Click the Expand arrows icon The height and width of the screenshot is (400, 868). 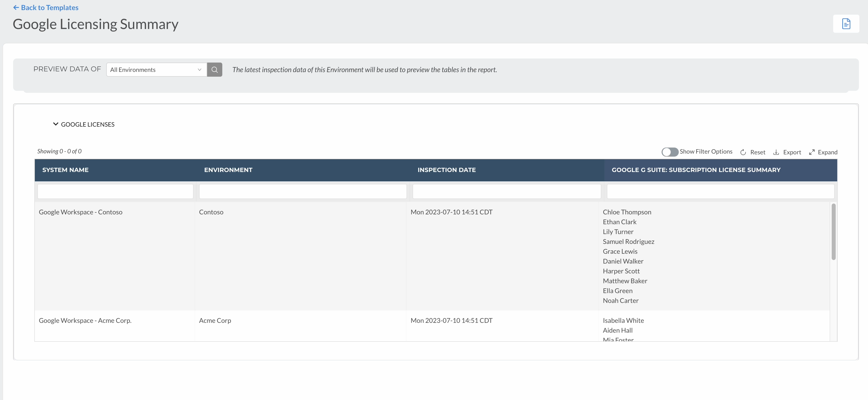812,152
